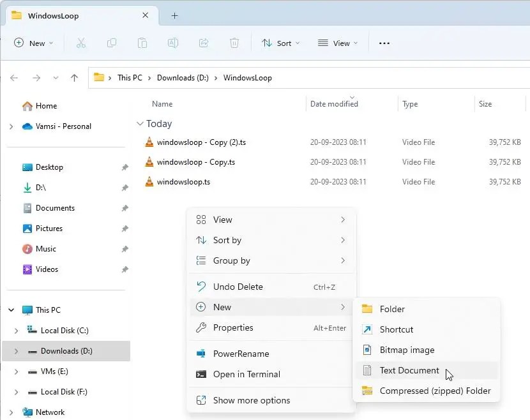Click the Delete trash icon in toolbar

click(x=234, y=43)
